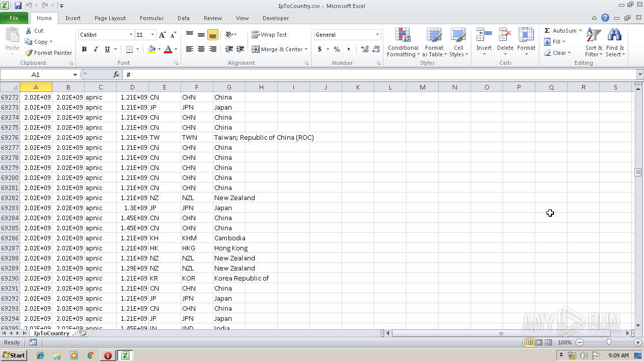This screenshot has width=644, height=362.
Task: Align text right
Action: (x=213, y=49)
